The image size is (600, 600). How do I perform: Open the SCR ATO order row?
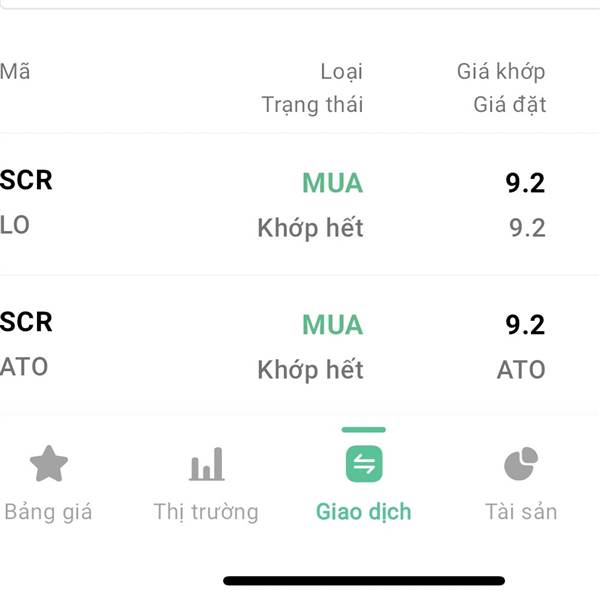(x=300, y=344)
